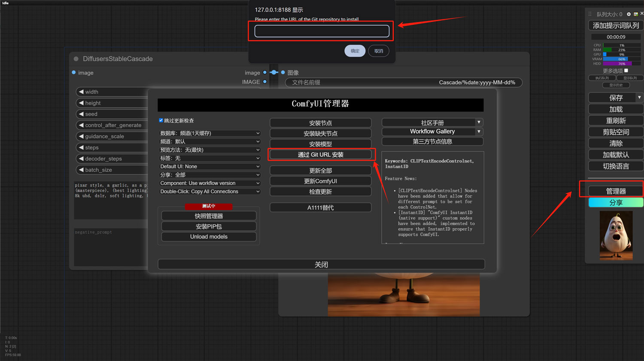Image resolution: width=644 pixels, height=361 pixels.
Task: Open settings gear in queue panel
Action: click(629, 14)
